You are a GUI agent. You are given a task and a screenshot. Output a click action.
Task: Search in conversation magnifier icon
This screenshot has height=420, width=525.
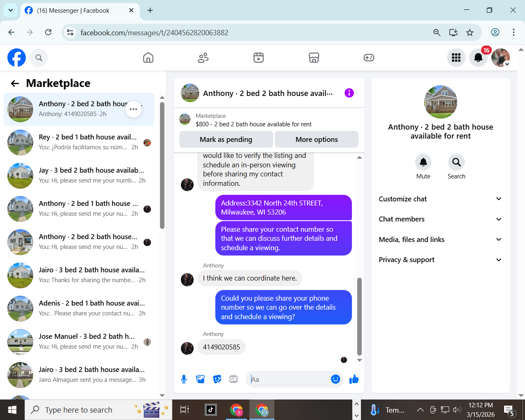[x=457, y=162]
